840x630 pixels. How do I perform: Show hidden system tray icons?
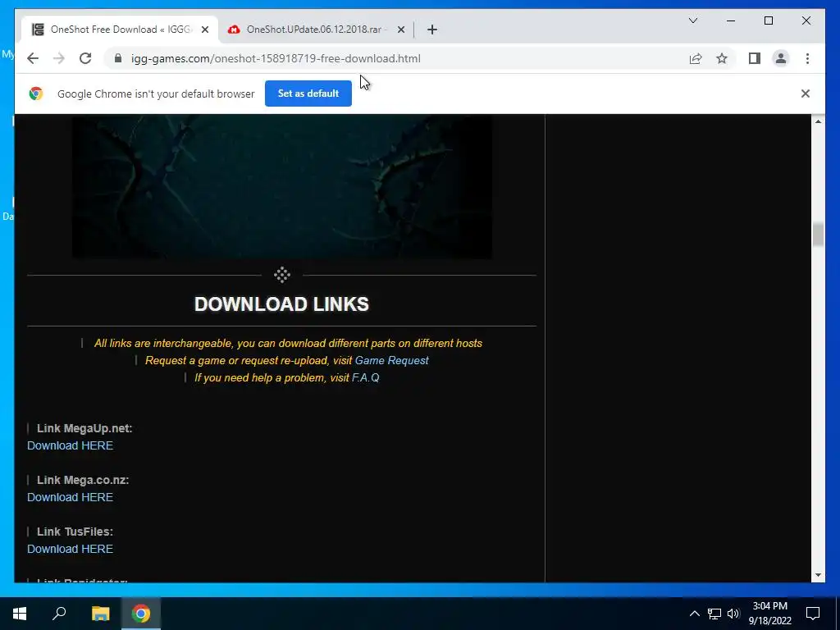694,614
